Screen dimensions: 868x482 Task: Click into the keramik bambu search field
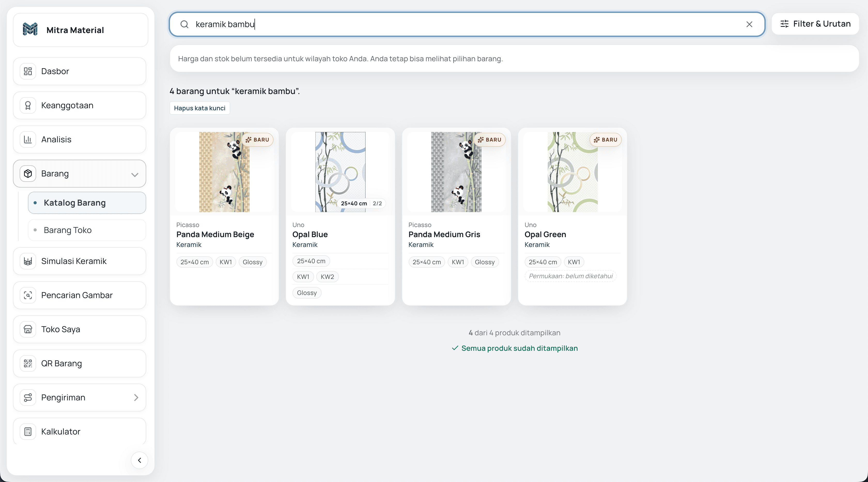(x=467, y=24)
